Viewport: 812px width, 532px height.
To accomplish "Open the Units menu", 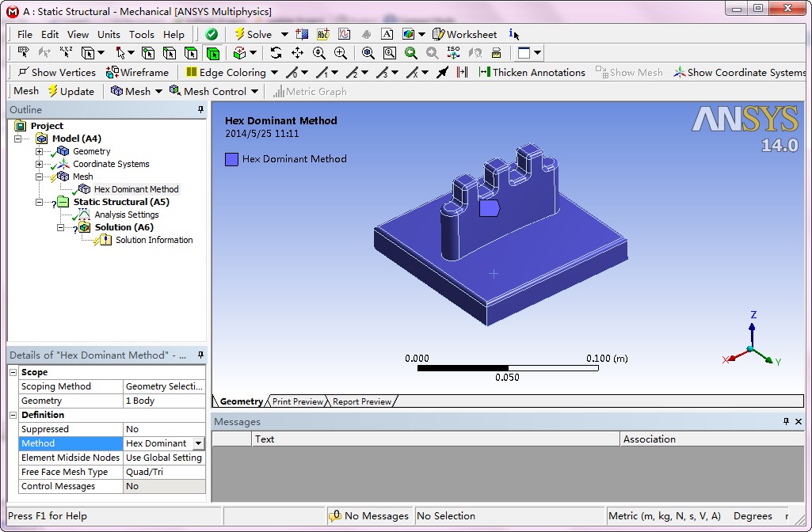I will coord(109,34).
